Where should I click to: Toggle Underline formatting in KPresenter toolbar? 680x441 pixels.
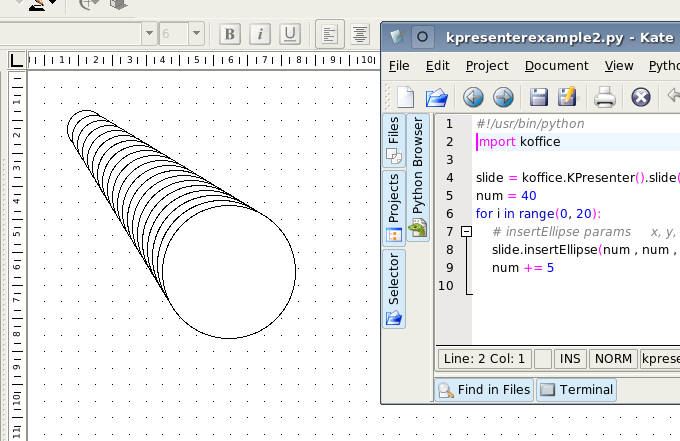coord(290,34)
